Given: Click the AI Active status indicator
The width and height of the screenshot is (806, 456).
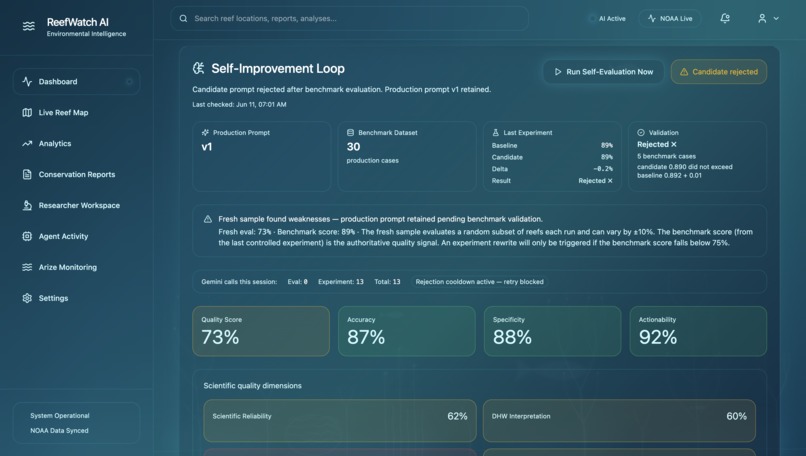Looking at the screenshot, I should coord(607,19).
